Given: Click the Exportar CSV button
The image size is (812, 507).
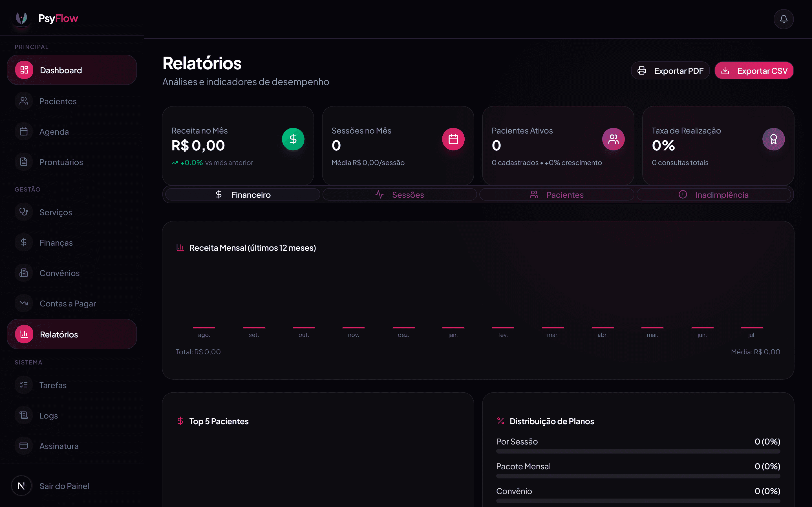Looking at the screenshot, I should coord(754,71).
